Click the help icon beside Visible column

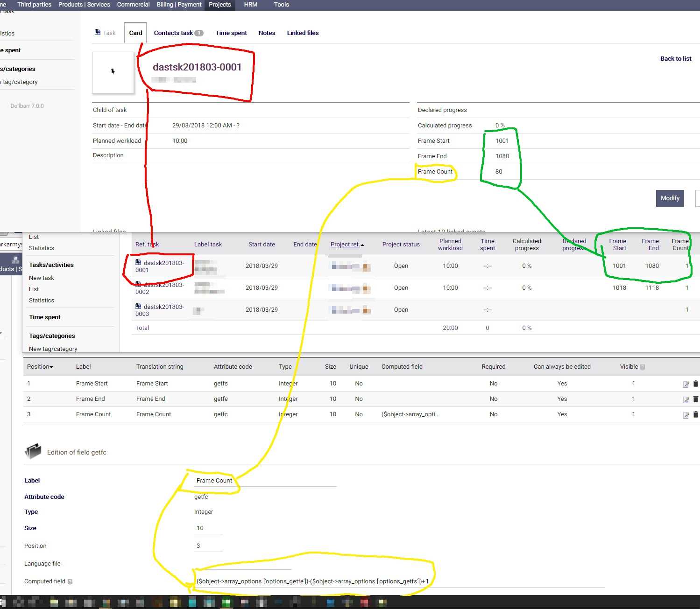[x=643, y=367]
